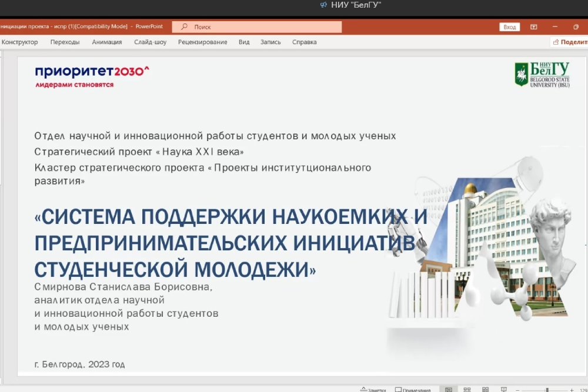Screen dimensions: 588x392
Task: Start slideshow from status bar icon
Action: tap(504, 389)
